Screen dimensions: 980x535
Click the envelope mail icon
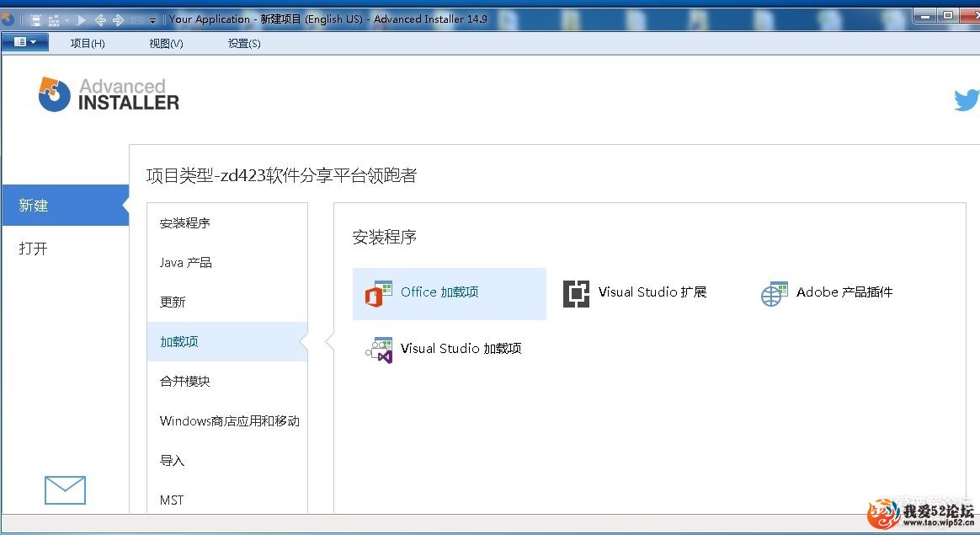[65, 490]
